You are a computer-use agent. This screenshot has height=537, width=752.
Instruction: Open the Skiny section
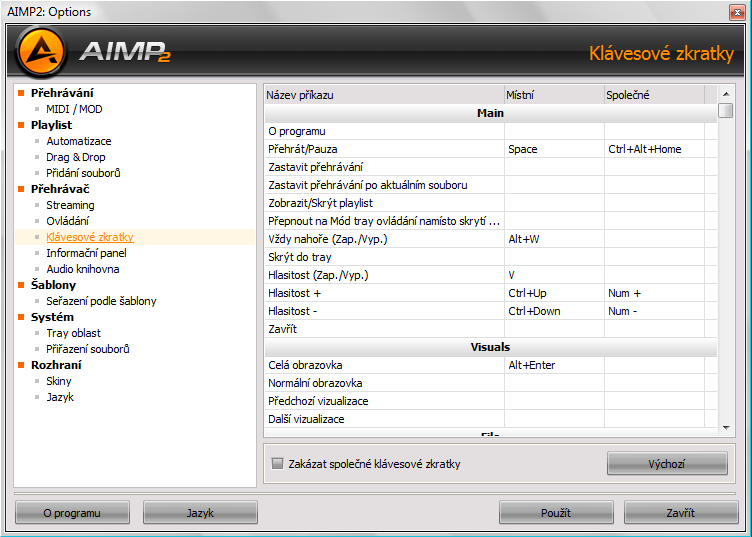pyautogui.click(x=59, y=381)
